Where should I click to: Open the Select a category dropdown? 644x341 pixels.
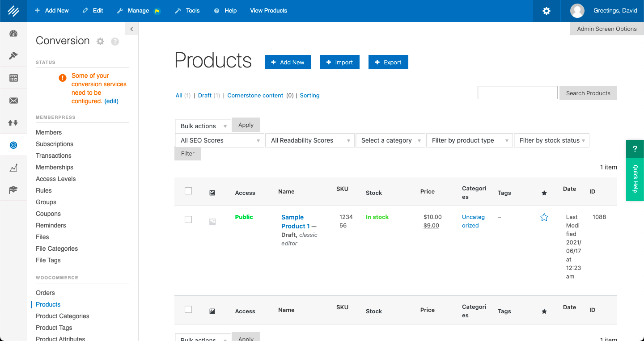tap(390, 140)
